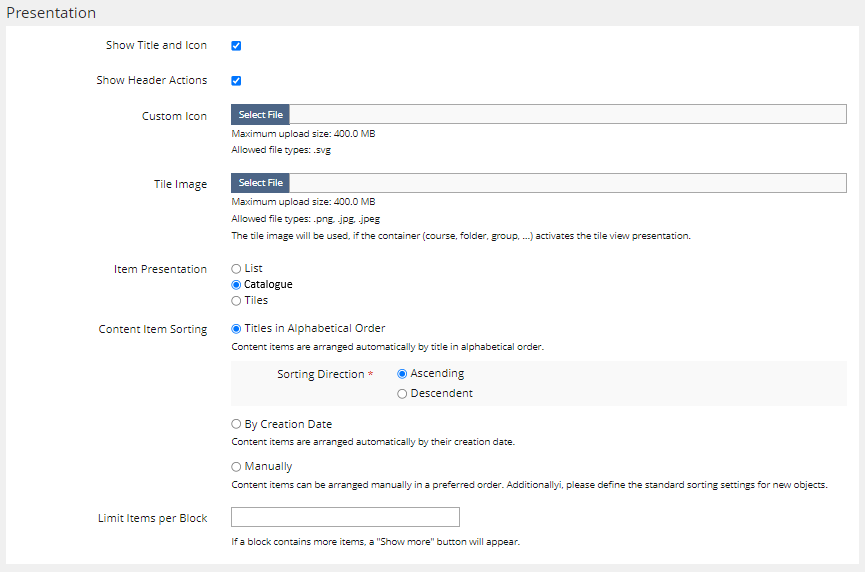Click the Presentation section heading
Viewport: 865px width, 572px height.
tap(52, 13)
